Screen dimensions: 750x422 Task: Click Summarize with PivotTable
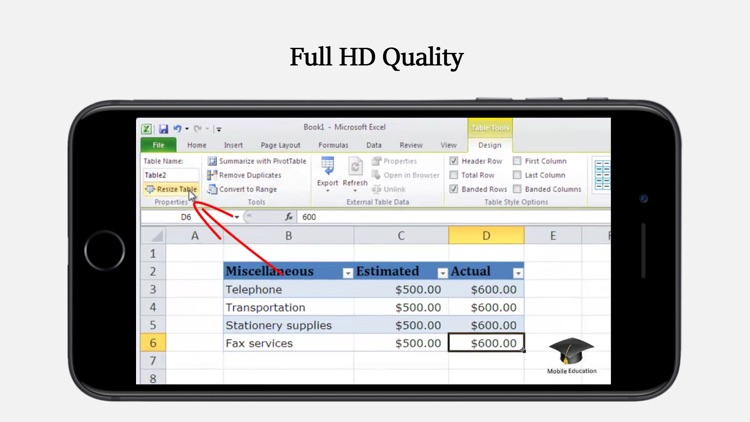(x=257, y=161)
